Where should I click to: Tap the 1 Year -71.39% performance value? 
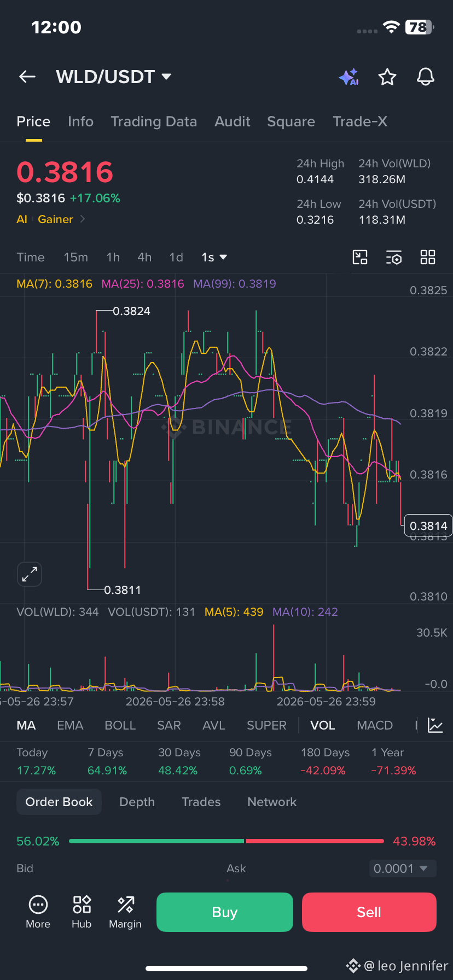(394, 771)
